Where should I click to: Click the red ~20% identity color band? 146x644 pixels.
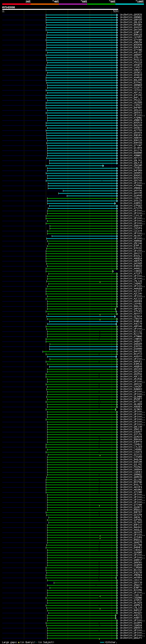coord(16,4)
